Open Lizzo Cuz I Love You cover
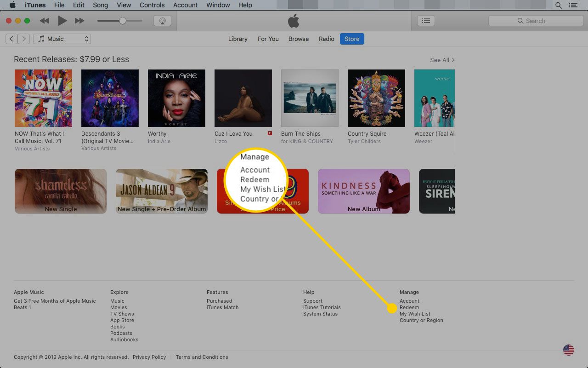Screen dimensions: 588x368 click(243, 98)
